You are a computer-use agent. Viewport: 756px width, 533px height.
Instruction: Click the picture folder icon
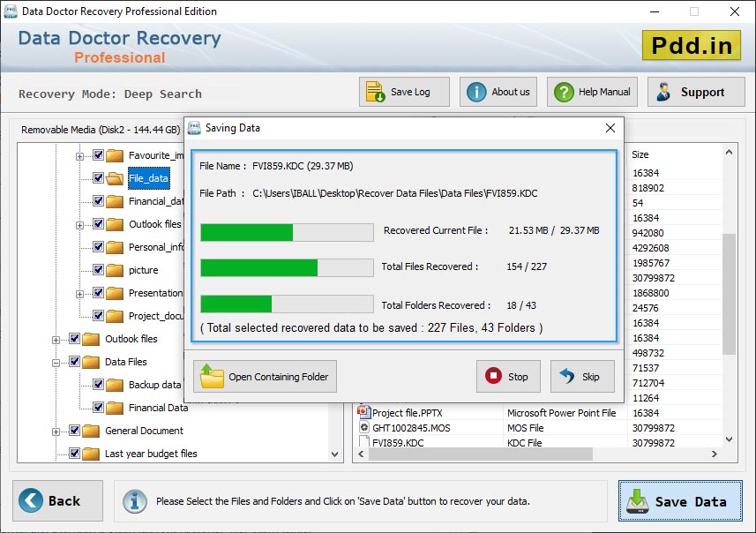coord(115,270)
